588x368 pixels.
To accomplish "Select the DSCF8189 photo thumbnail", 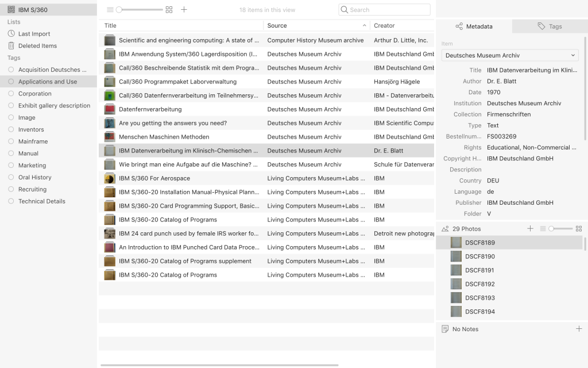I will point(456,243).
